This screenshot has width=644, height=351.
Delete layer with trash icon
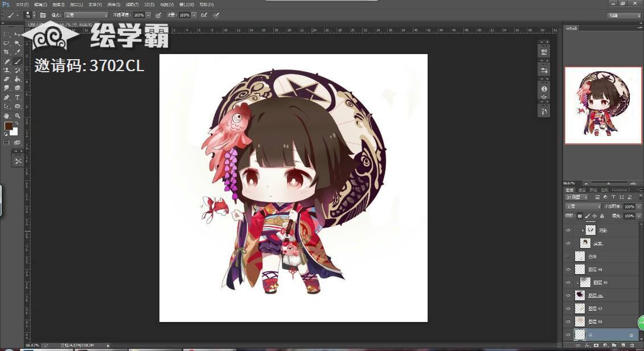pos(632,346)
